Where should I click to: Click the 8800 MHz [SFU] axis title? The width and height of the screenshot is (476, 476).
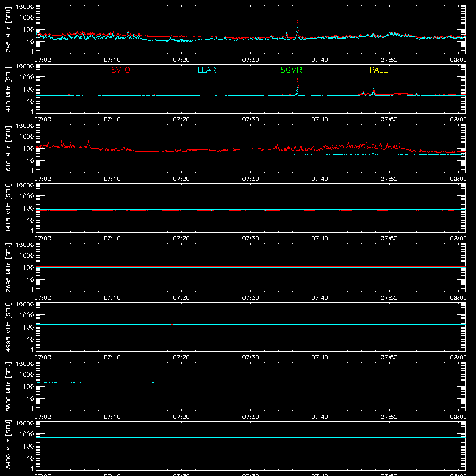point(8,386)
